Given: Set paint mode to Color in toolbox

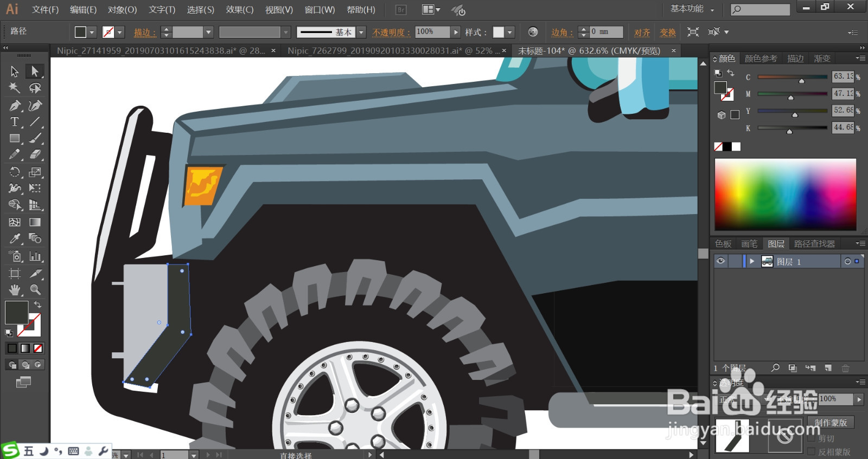Looking at the screenshot, I should 12,348.
